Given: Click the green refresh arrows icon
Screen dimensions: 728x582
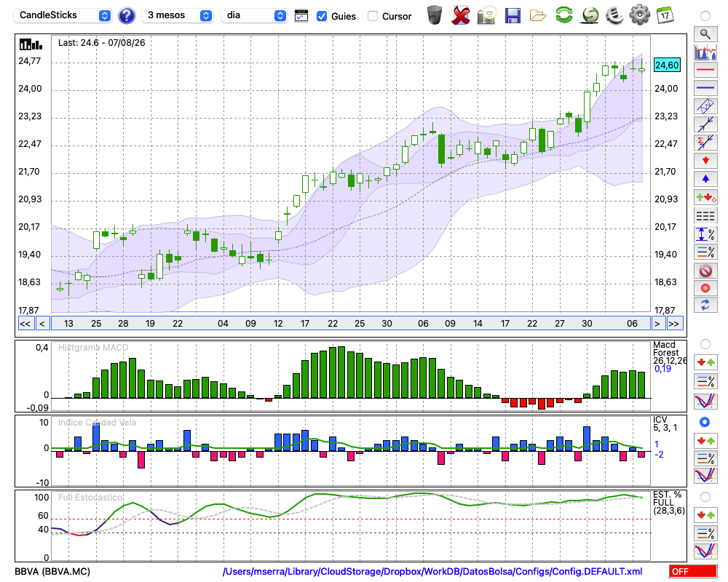Looking at the screenshot, I should point(563,15).
